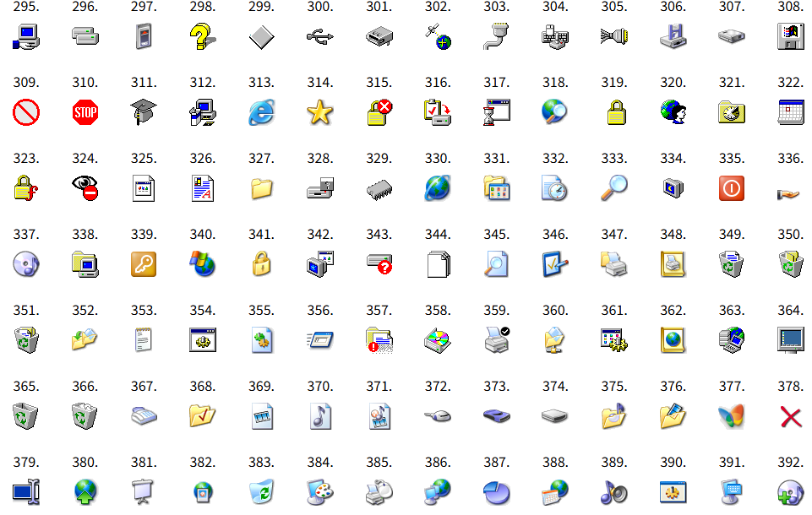Select the red X delete icon 378
The image size is (812, 515).
pyautogui.click(x=791, y=417)
